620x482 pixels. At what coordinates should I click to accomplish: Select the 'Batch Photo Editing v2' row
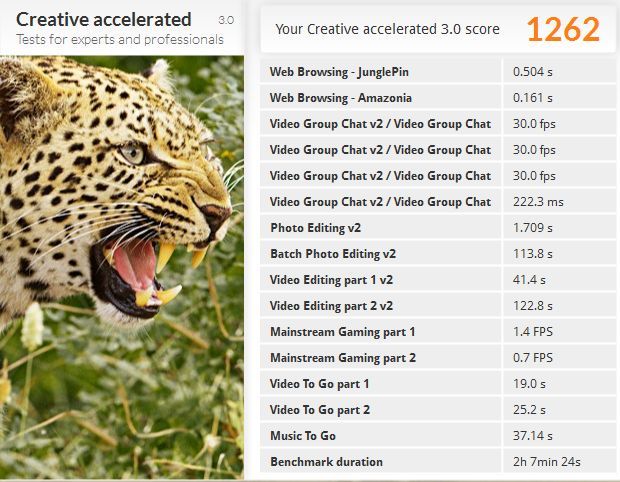[438, 253]
